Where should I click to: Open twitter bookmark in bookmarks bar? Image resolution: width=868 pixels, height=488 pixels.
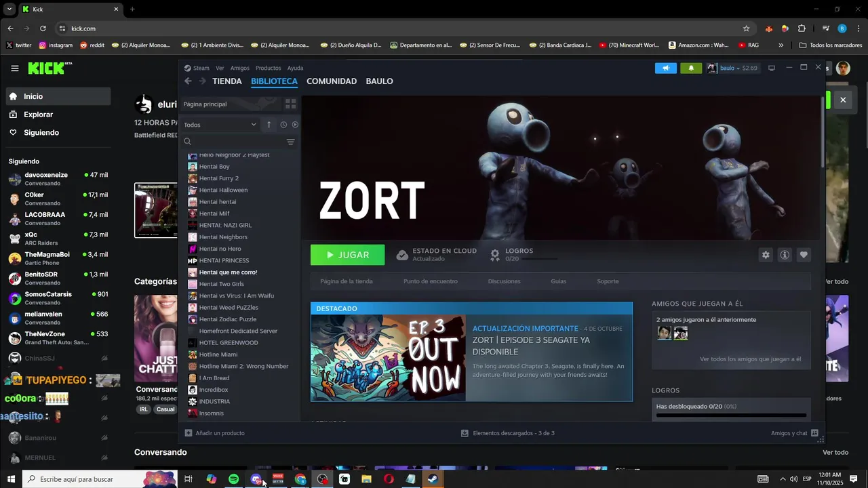pos(19,45)
